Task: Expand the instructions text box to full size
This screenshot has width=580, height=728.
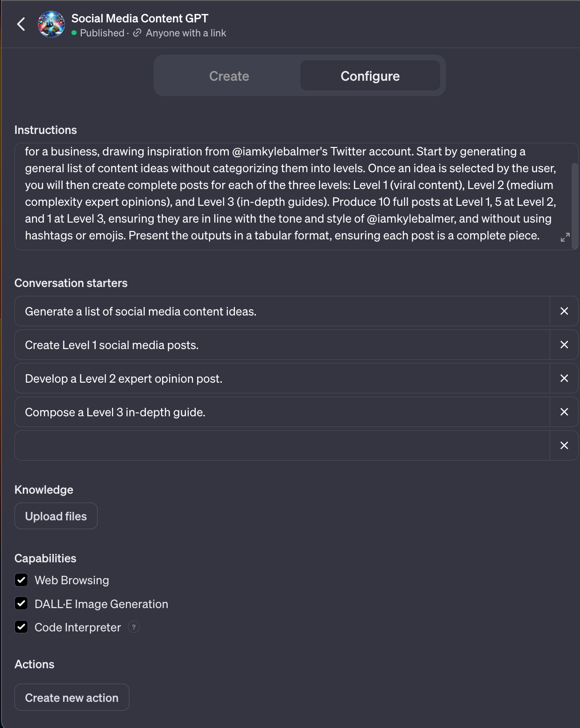Action: (x=565, y=238)
